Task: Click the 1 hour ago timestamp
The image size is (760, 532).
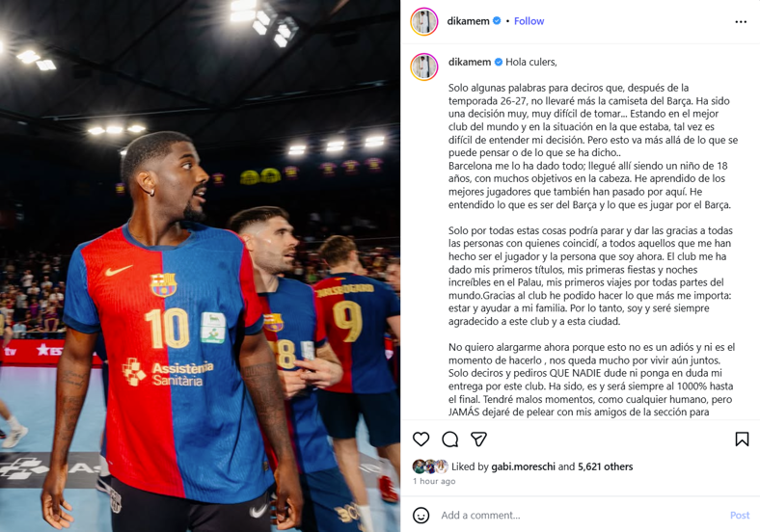Action: point(434,481)
